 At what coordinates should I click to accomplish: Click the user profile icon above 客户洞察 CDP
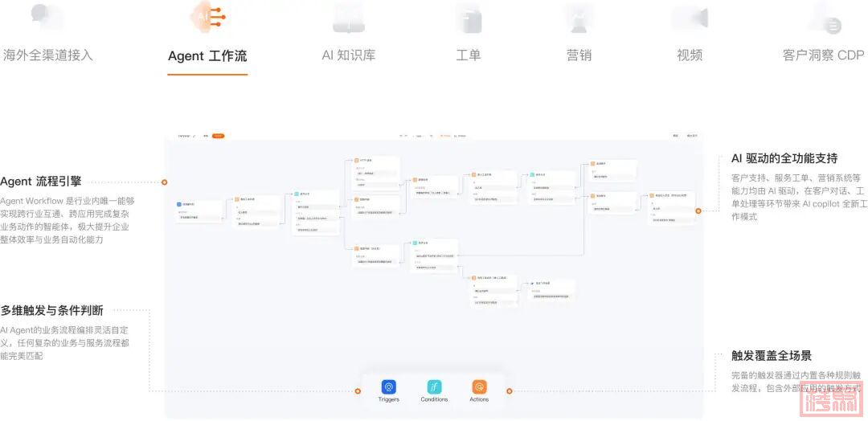point(824,16)
